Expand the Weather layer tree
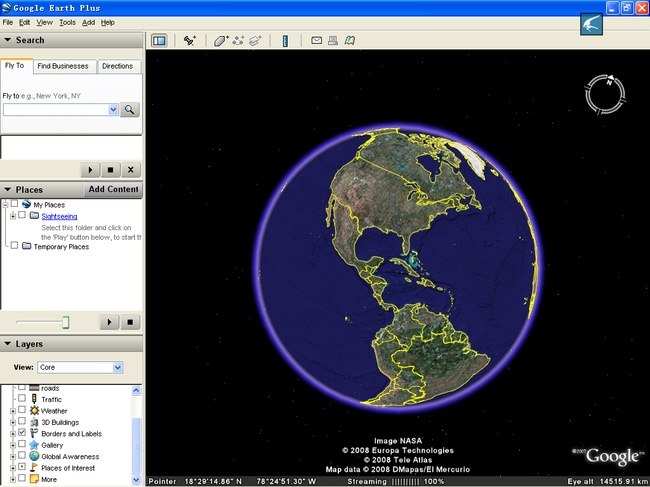The width and height of the screenshot is (650, 487). (x=13, y=411)
